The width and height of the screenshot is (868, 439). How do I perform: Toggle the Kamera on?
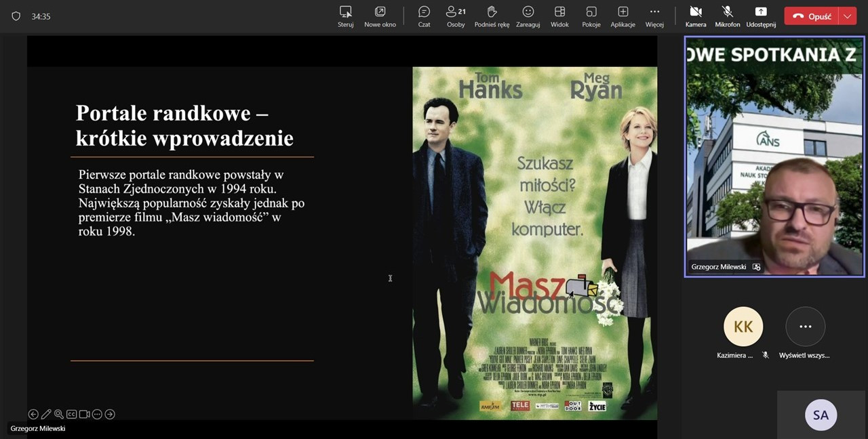tap(696, 16)
